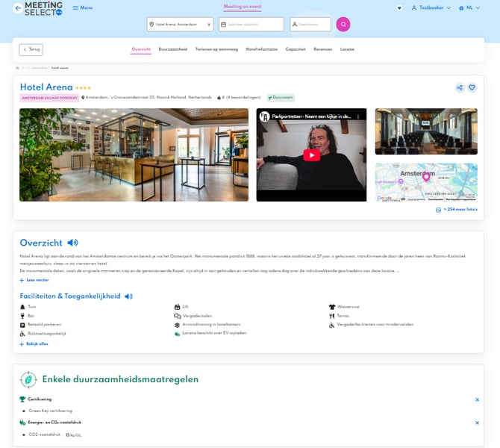This screenshot has width=500, height=448.
Task: Share Hotel Arena via share icon
Action: coord(460,87)
